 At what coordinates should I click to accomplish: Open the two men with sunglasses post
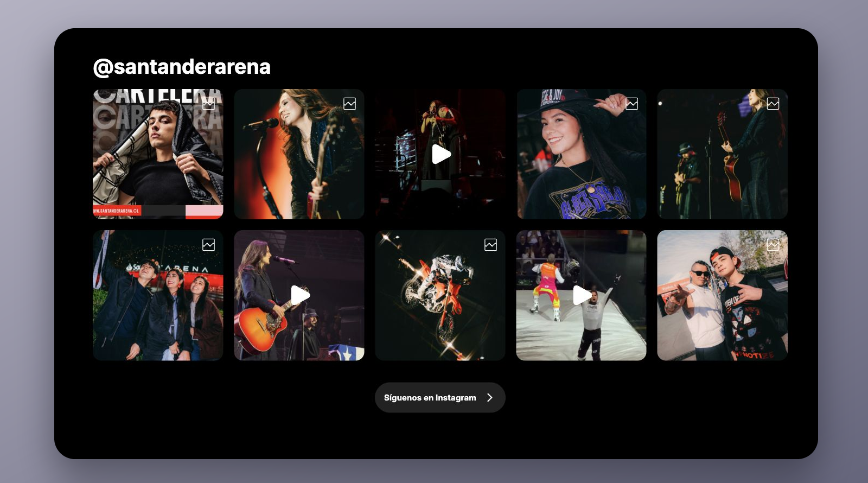pos(722,295)
